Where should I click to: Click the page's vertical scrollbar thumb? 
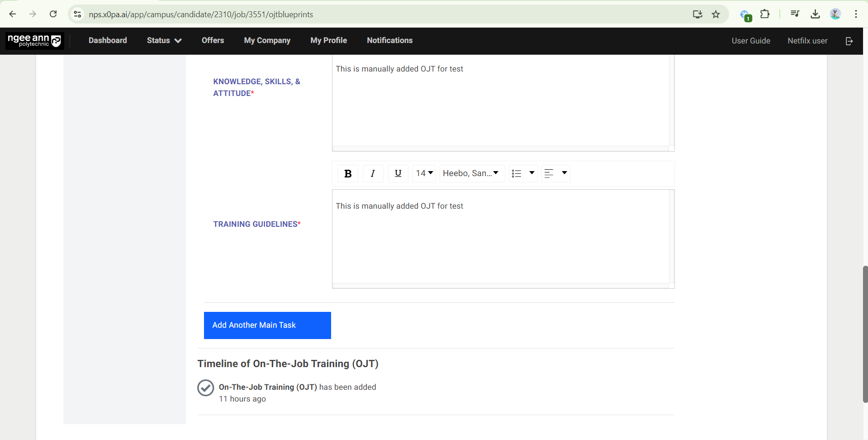865,334
